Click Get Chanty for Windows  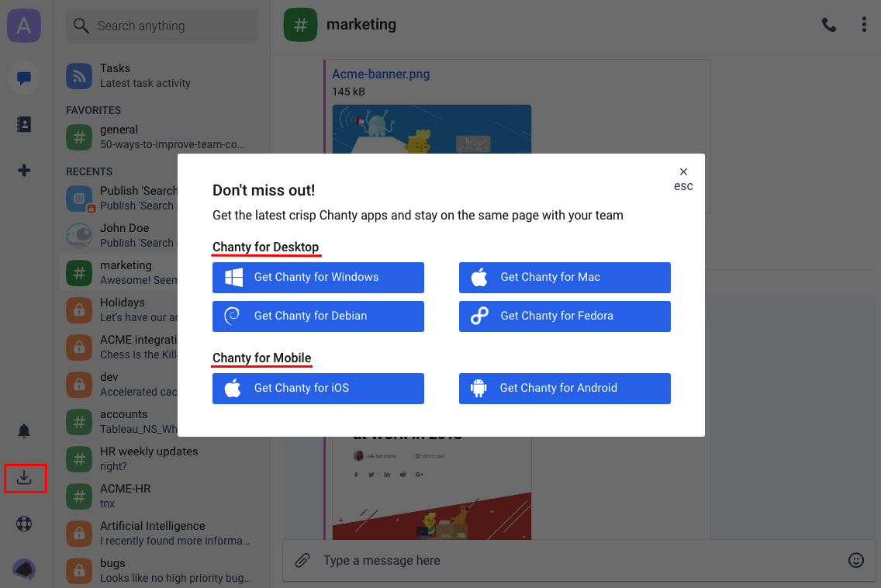tap(318, 278)
